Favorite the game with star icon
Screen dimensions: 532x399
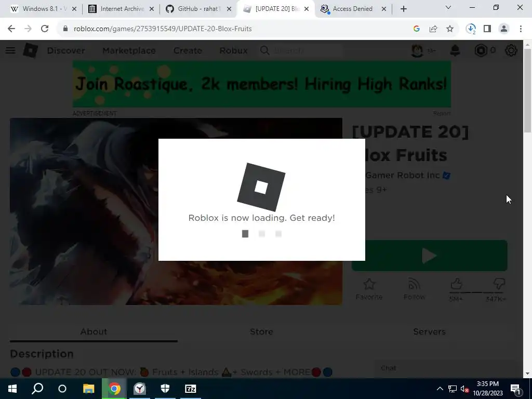[x=369, y=289]
